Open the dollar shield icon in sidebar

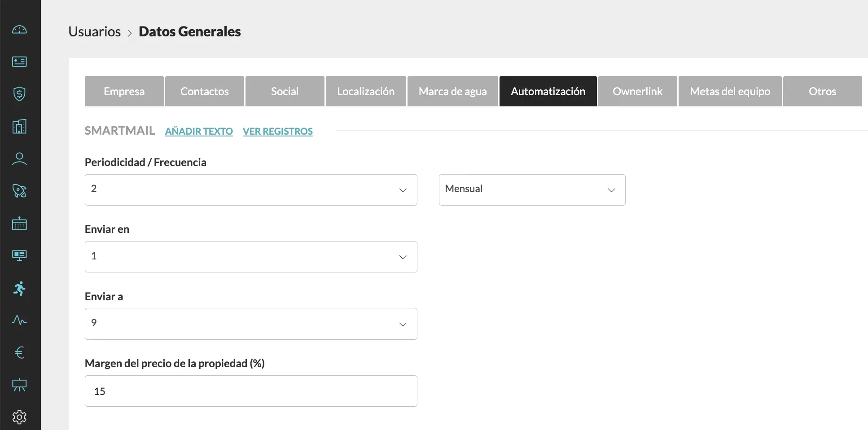[x=19, y=94]
